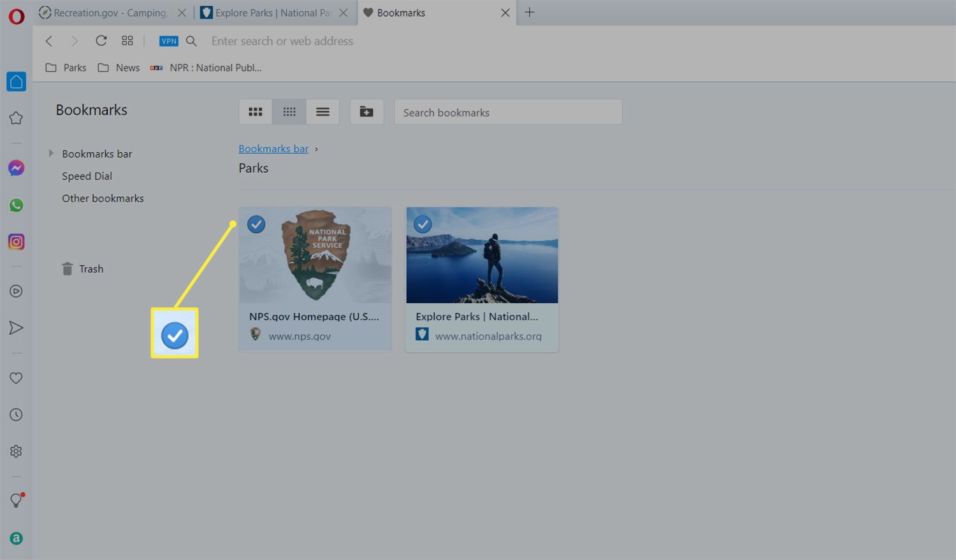Viewport: 956px width, 560px height.
Task: Click the NPS.gov Homepage title
Action: point(314,317)
